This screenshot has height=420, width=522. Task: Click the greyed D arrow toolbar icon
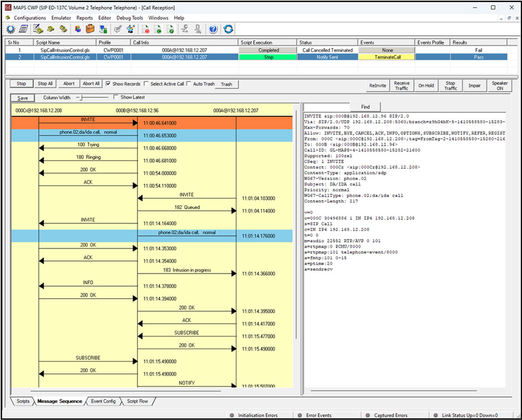coord(198,29)
